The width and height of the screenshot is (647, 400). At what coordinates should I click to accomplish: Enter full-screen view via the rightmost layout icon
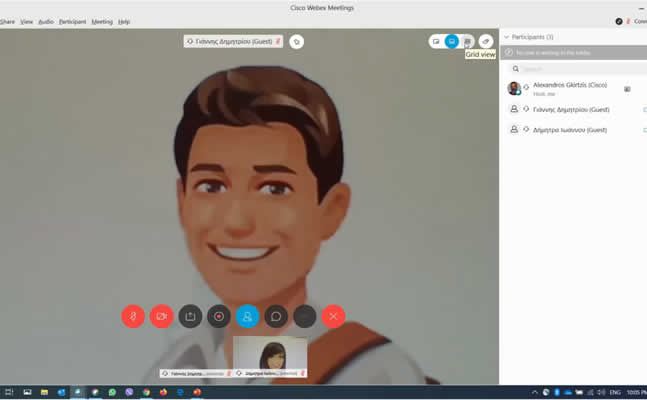[486, 41]
